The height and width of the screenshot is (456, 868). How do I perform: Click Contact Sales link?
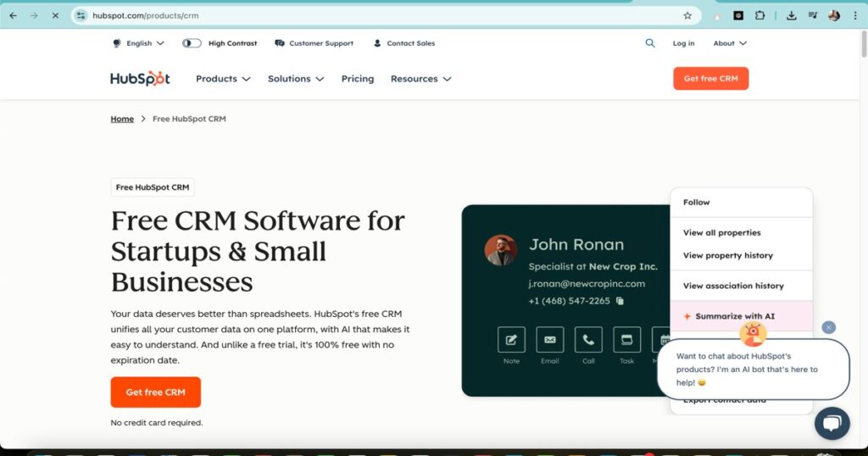coord(404,43)
